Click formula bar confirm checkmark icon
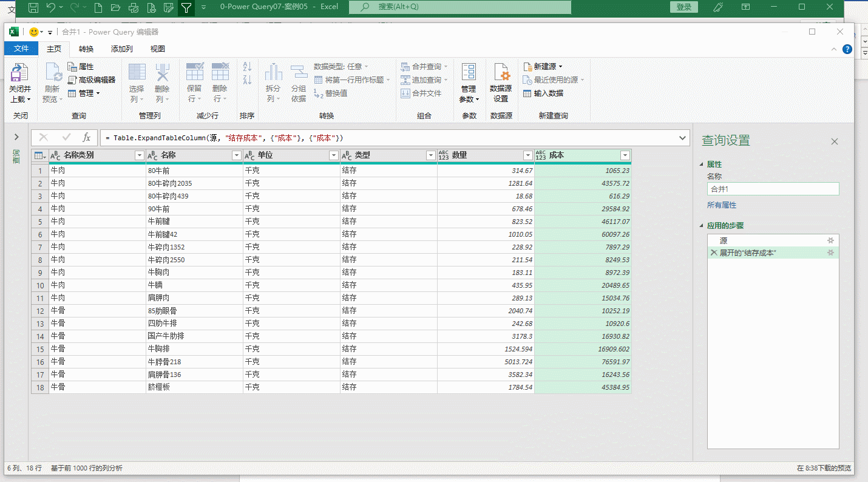 (x=66, y=138)
